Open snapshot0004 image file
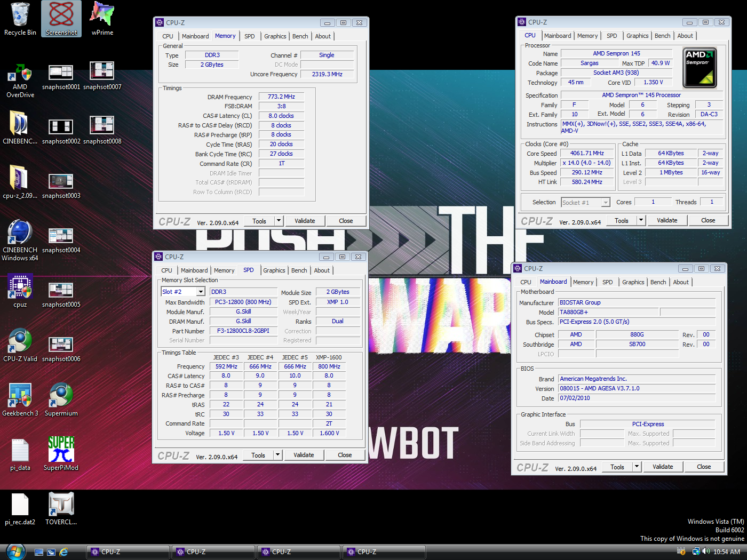Image resolution: width=747 pixels, height=560 pixels. 61,241
